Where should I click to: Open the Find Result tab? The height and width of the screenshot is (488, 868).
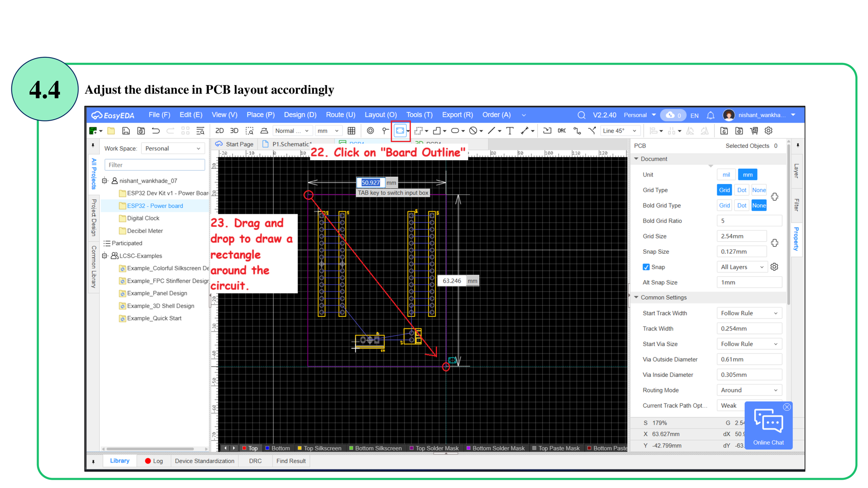coord(291,461)
